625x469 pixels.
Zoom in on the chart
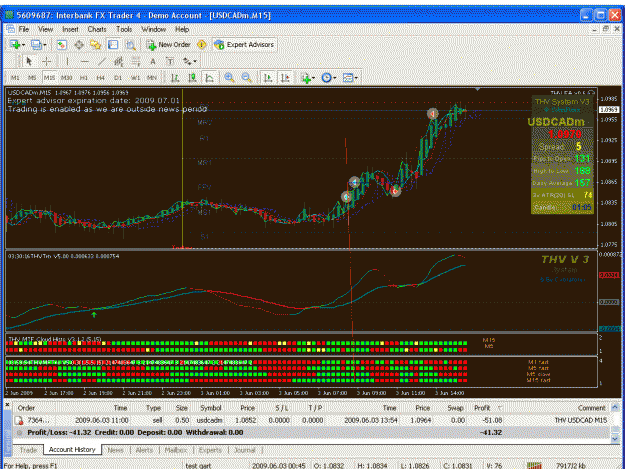pyautogui.click(x=229, y=78)
